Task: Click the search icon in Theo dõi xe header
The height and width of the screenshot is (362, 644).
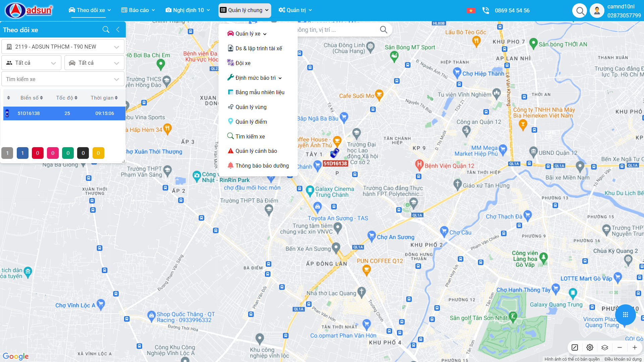Action: [106, 29]
